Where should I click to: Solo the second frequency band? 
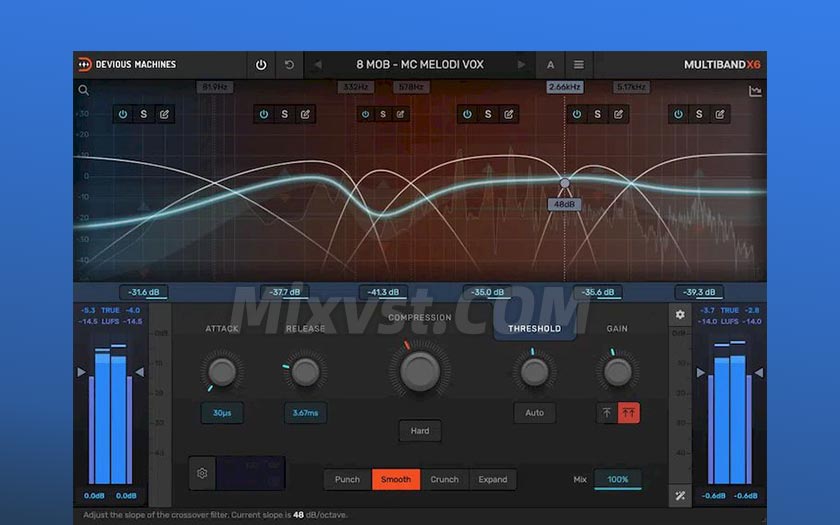point(284,114)
